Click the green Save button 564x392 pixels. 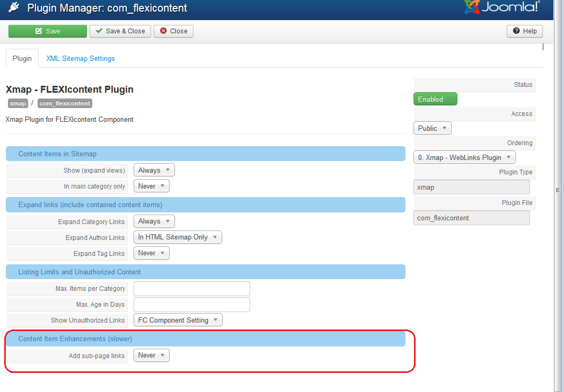coord(48,31)
